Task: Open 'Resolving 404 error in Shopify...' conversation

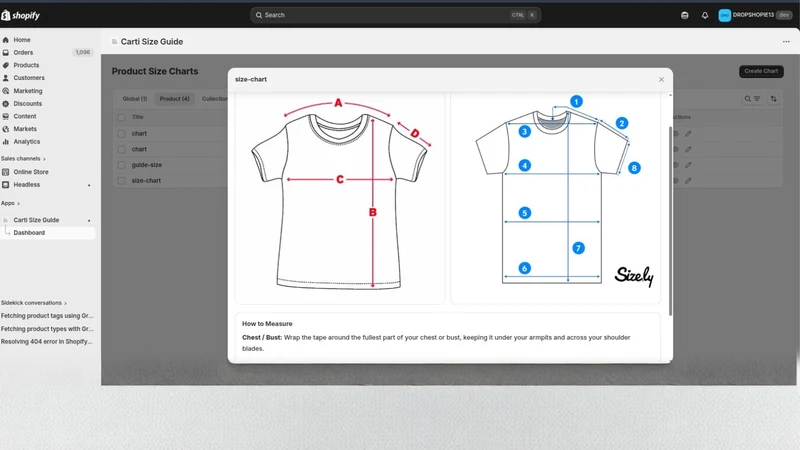Action: (46, 342)
